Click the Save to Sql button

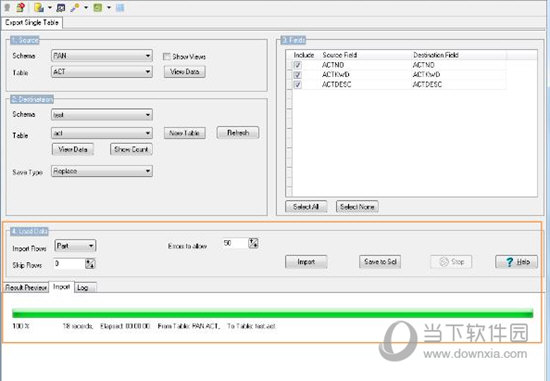pos(380,262)
